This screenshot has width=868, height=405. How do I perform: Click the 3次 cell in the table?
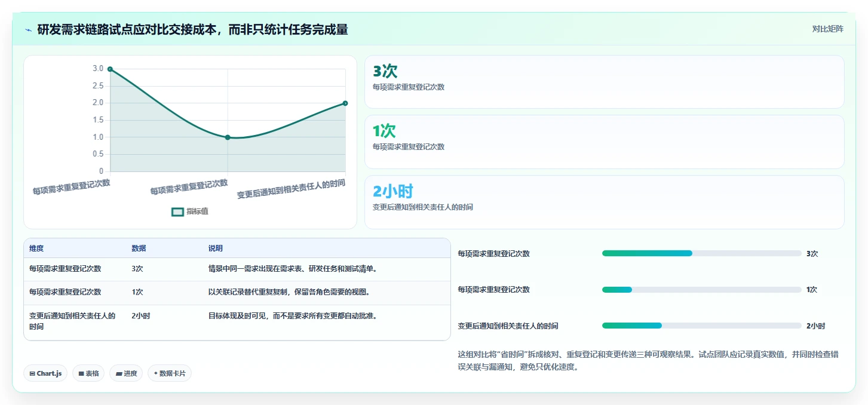click(x=137, y=269)
